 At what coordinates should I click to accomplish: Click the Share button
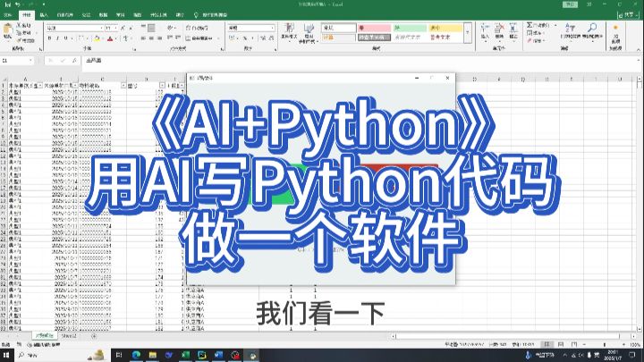(x=629, y=15)
